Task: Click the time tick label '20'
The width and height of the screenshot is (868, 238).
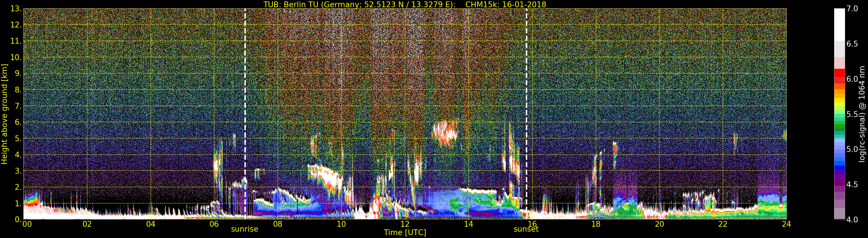Action: [x=659, y=224]
